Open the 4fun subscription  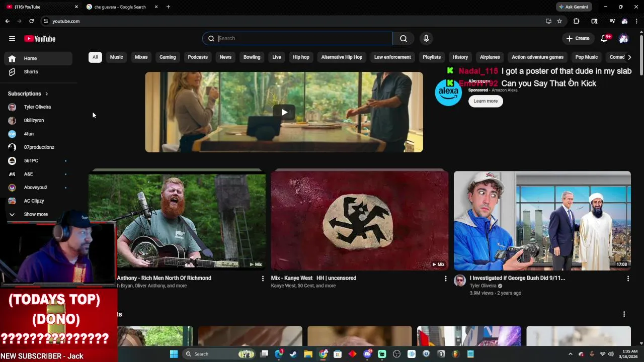click(38, 134)
